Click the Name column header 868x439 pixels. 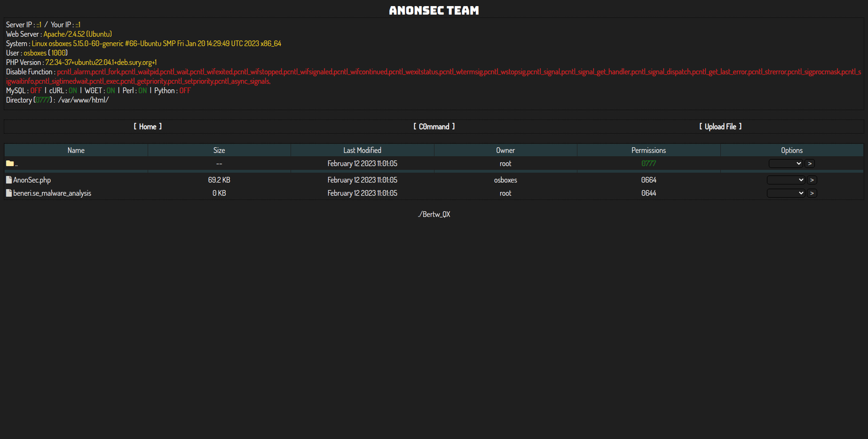(76, 150)
